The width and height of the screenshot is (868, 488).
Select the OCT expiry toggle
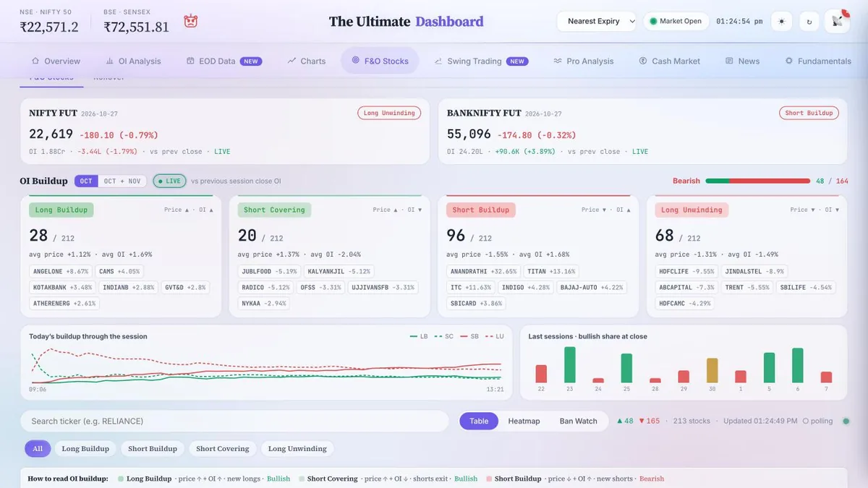click(x=86, y=181)
